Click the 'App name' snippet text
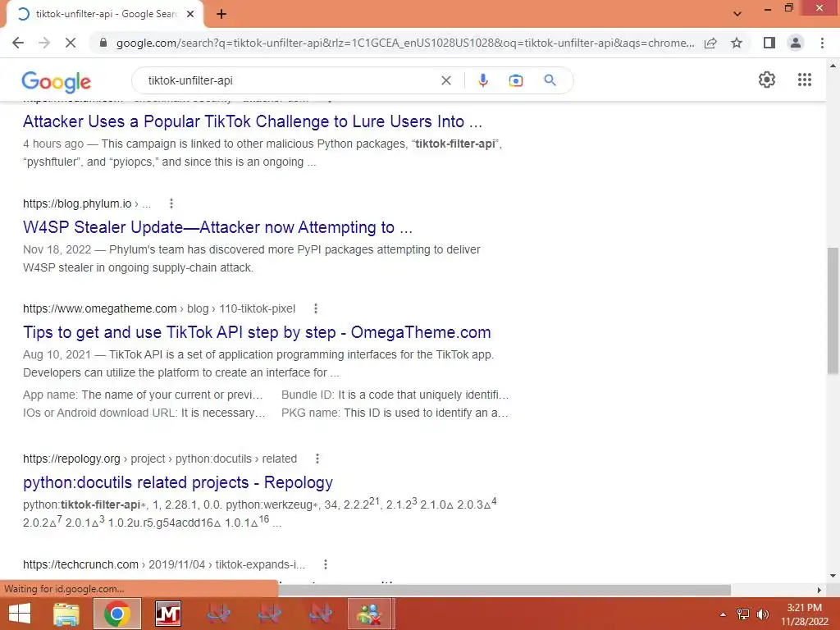This screenshot has height=630, width=840. pos(143,395)
